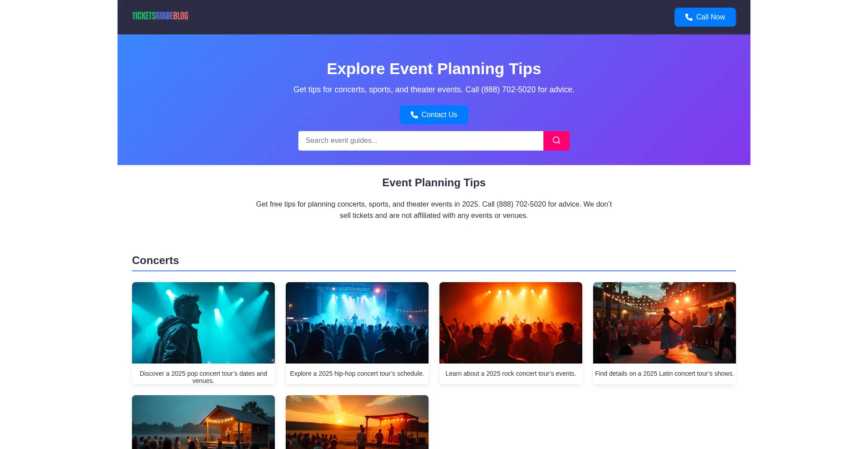Open the Latin concert tour image
868x449 pixels.
coord(665,323)
